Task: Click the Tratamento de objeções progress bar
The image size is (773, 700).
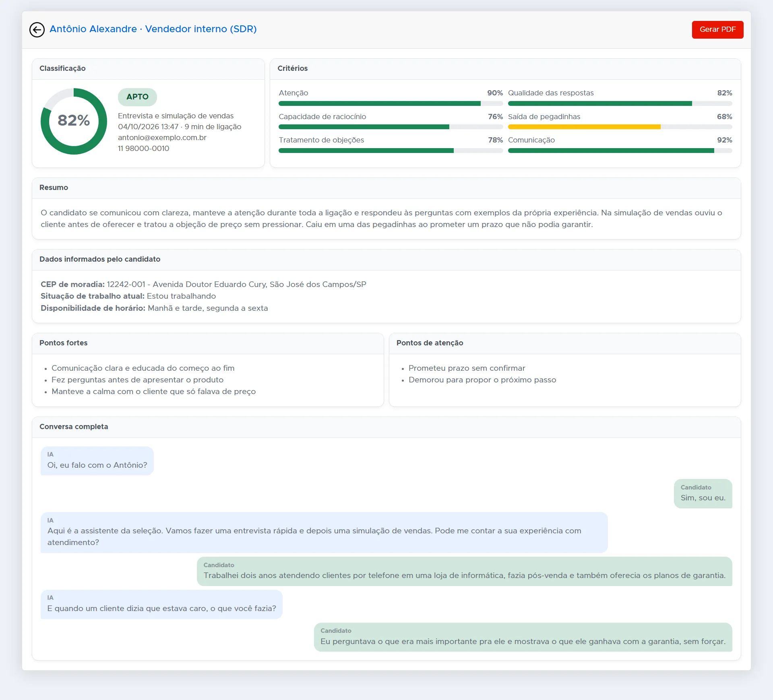Action: tap(391, 151)
